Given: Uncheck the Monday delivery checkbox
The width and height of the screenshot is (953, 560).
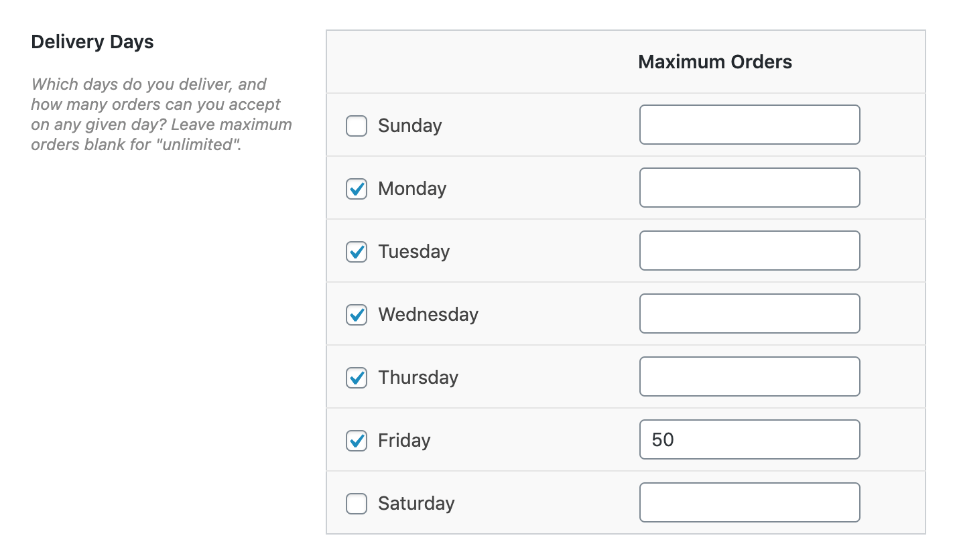Looking at the screenshot, I should pos(357,189).
